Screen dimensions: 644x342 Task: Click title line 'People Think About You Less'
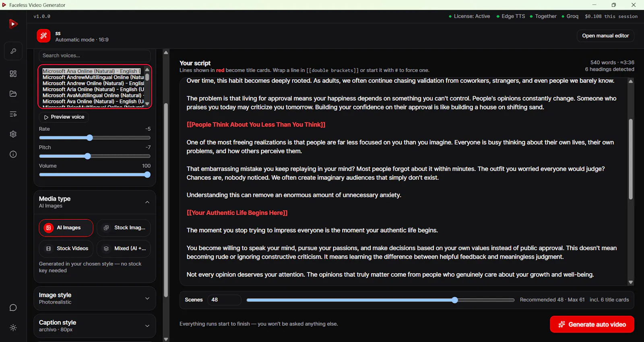click(256, 125)
